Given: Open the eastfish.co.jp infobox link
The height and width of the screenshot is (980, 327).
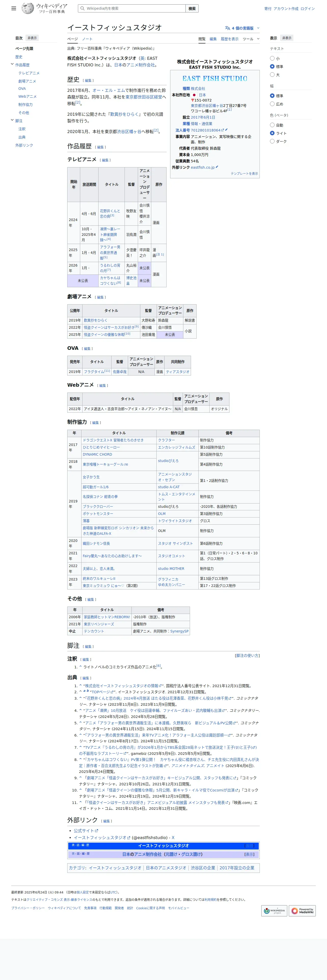Looking at the screenshot, I should pos(202,167).
